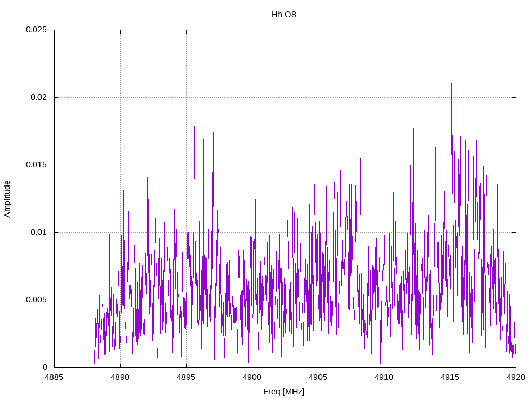Select the 0.025 y-axis tick label

click(x=36, y=30)
